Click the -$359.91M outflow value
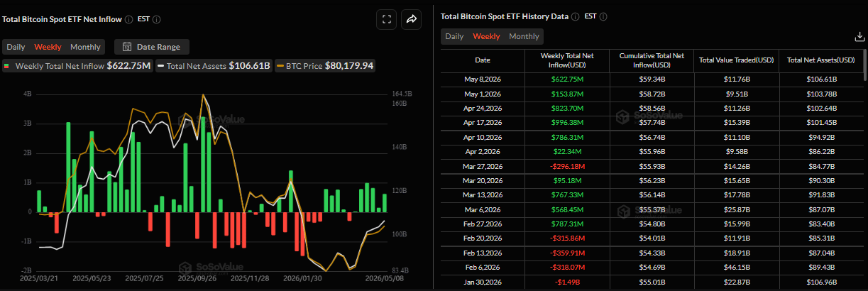This screenshot has height=291, width=868. pos(567,253)
